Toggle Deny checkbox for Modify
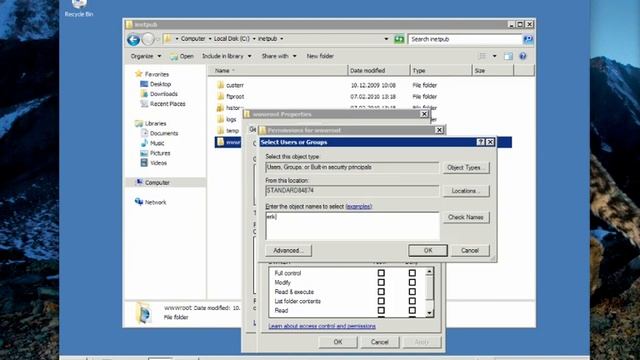Screen dimensions: 640x360 pyautogui.click(x=412, y=282)
